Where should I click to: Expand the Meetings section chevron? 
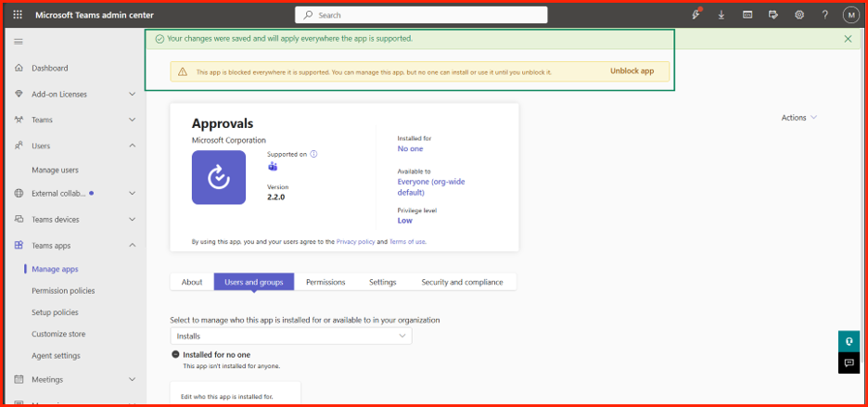133,379
